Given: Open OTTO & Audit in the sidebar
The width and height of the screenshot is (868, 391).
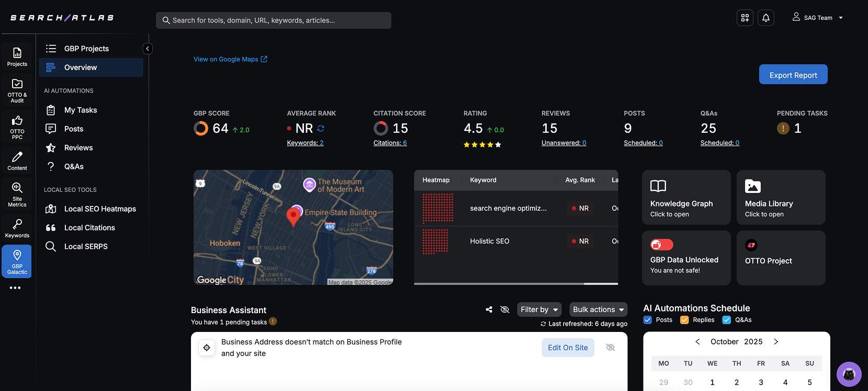Looking at the screenshot, I should (x=17, y=90).
